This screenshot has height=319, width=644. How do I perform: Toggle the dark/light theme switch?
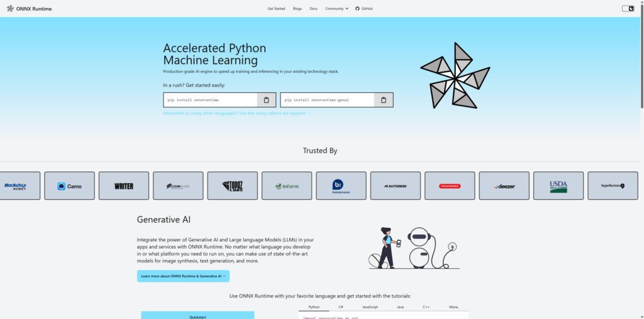click(628, 9)
